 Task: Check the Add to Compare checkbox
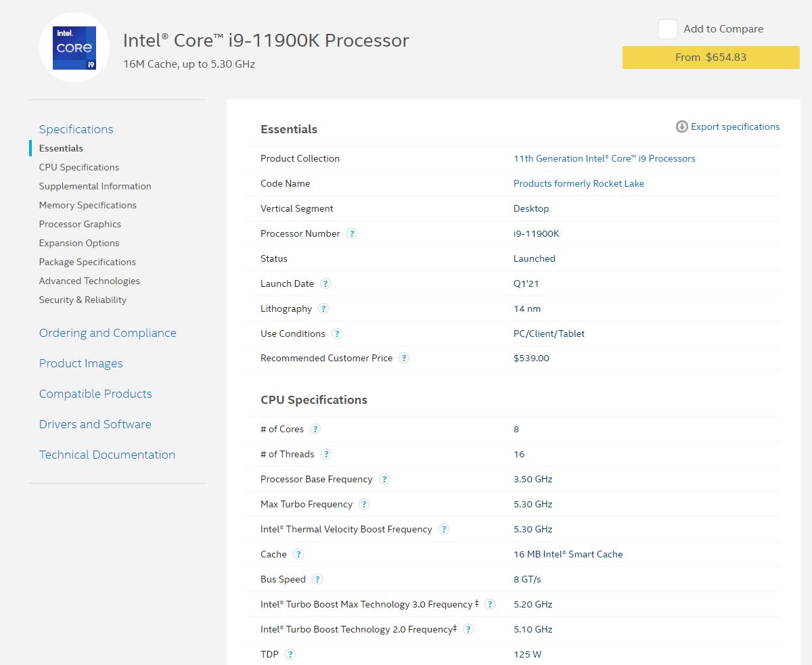[668, 29]
